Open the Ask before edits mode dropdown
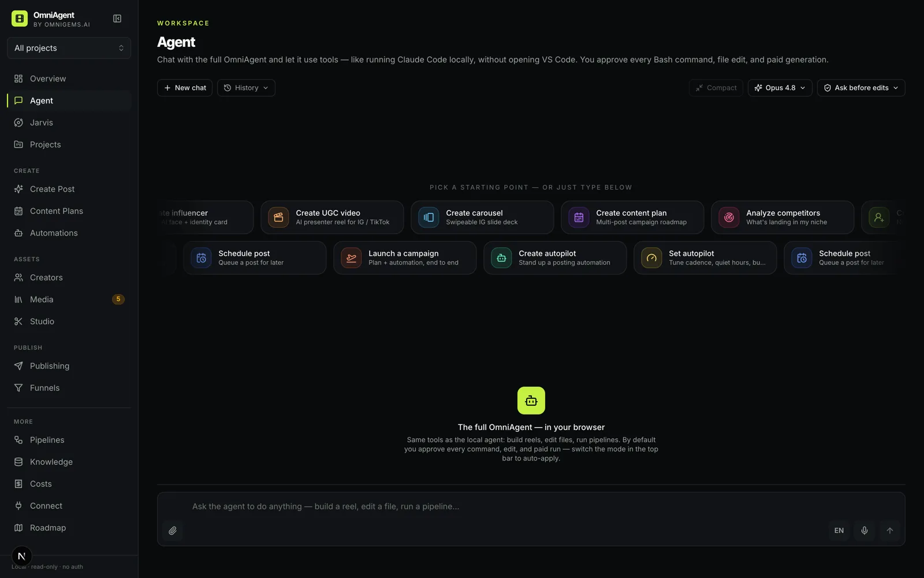Screen dimensions: 924x578 click(861, 88)
